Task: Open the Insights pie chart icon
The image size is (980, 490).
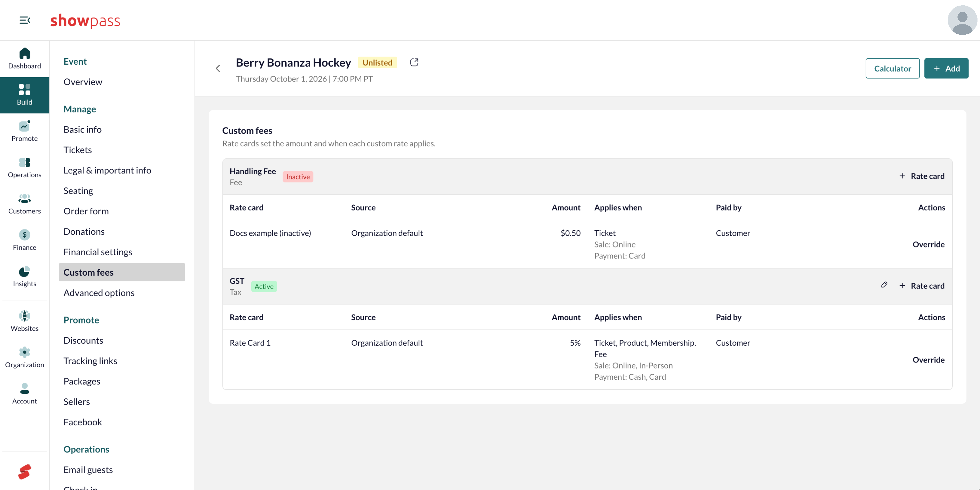Action: (x=25, y=271)
